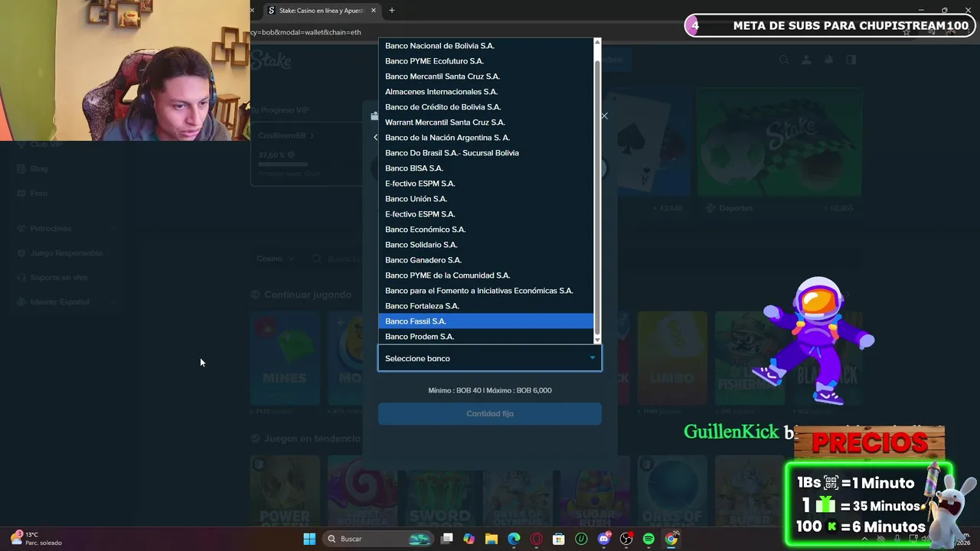
Task: Open Microsoft Store from the taskbar
Action: pos(559,539)
